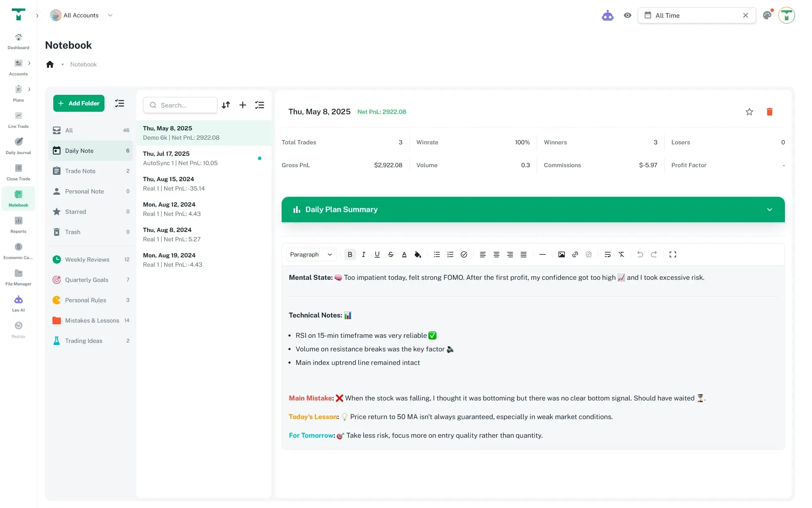
Task: Toggle the checklist formatting button
Action: [x=464, y=254]
